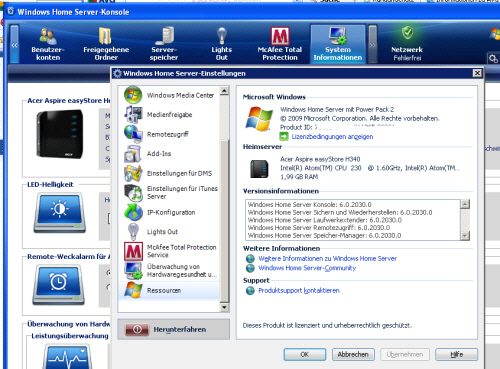The image size is (500, 369).
Task: Open Freigegebene Ordner tab
Action: (106, 44)
